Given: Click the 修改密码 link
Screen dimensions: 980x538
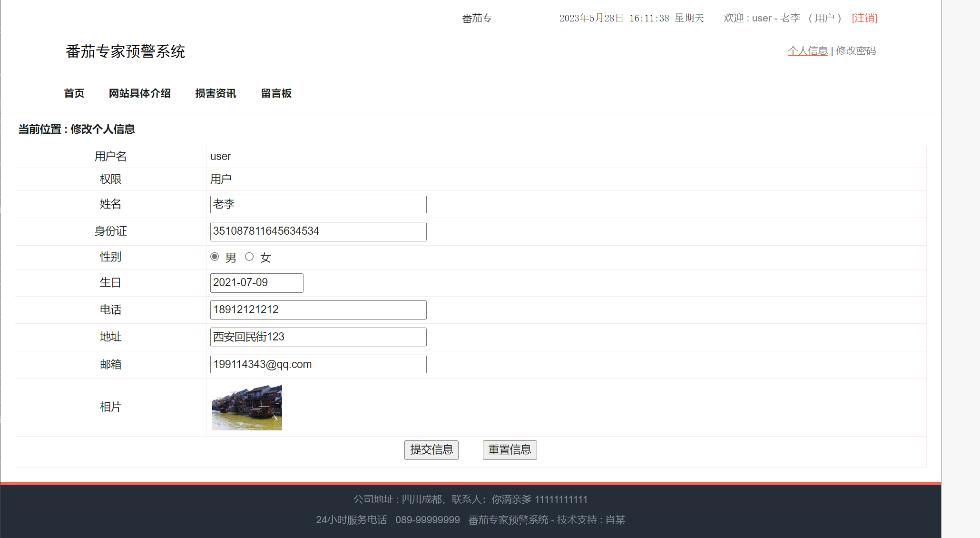Looking at the screenshot, I should (x=856, y=51).
